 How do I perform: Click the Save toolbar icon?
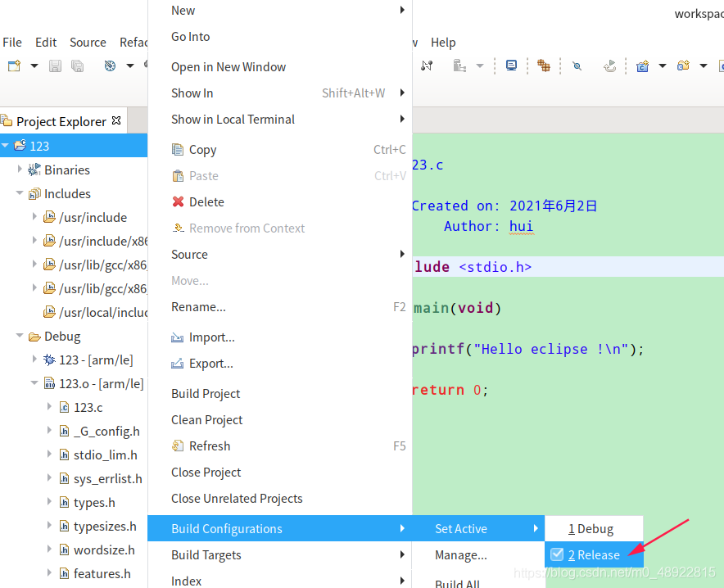pos(55,66)
